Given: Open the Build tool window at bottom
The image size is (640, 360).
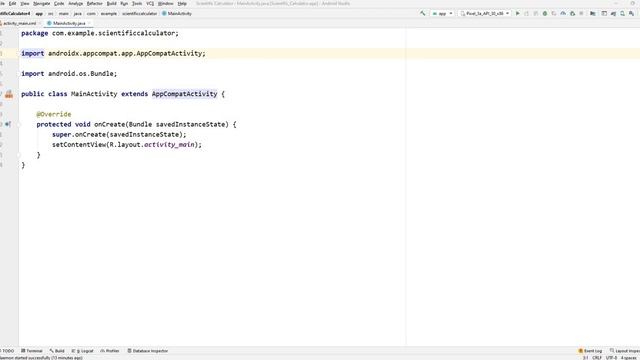Looking at the screenshot, I should coord(57,351).
